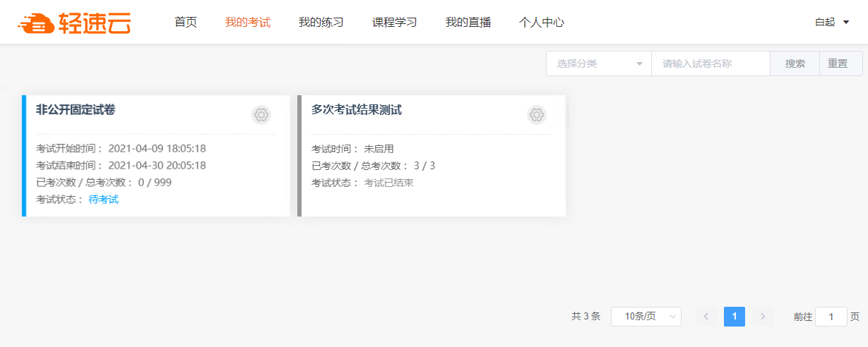This screenshot has width=868, height=347.
Task: Expand the 白起 user menu
Action: pos(832,23)
